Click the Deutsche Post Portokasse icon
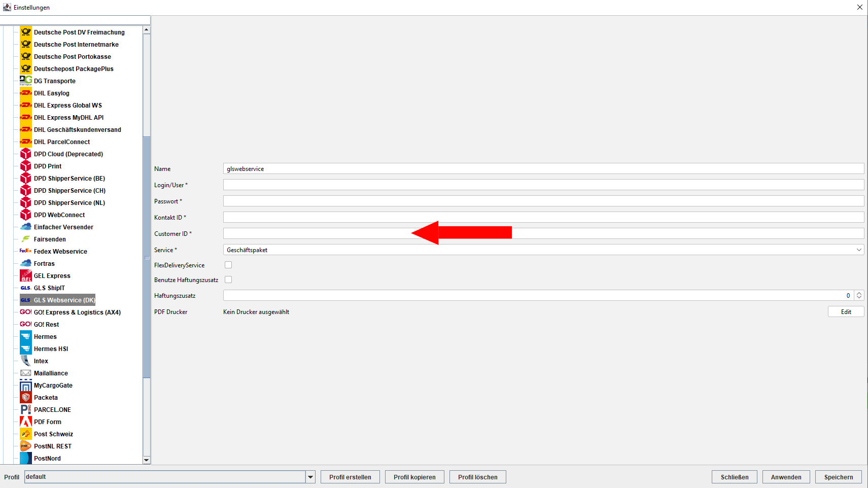Image resolution: width=868 pixels, height=488 pixels. point(26,56)
